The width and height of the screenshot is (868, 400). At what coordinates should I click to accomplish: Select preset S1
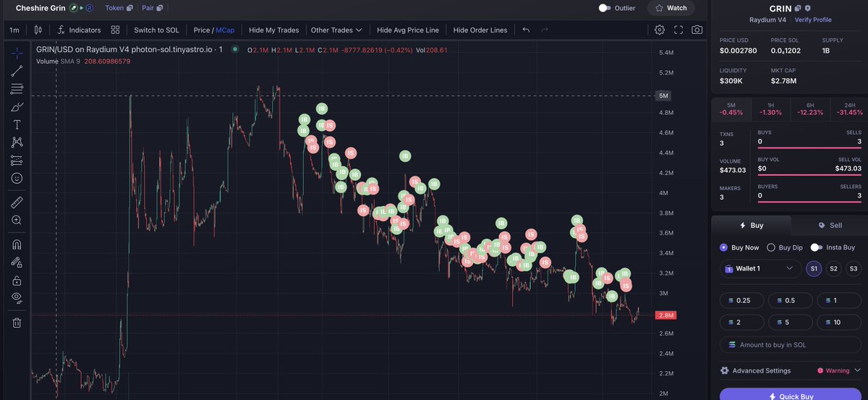click(x=814, y=268)
